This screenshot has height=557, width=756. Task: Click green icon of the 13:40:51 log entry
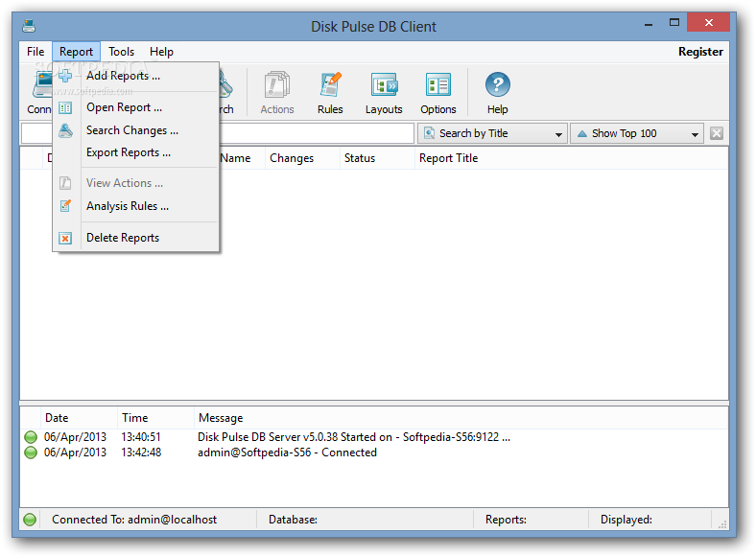(31, 437)
